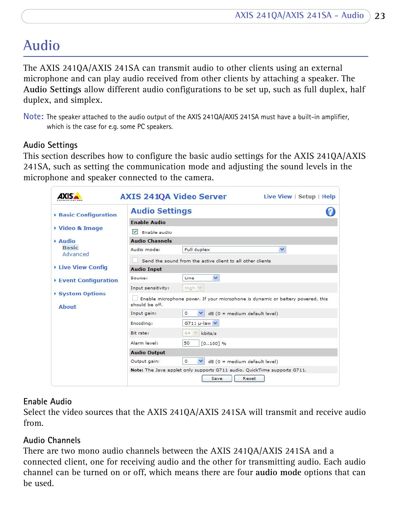Viewport: 402px width, 532px height.
Task: Open the About page link
Action: (67, 307)
